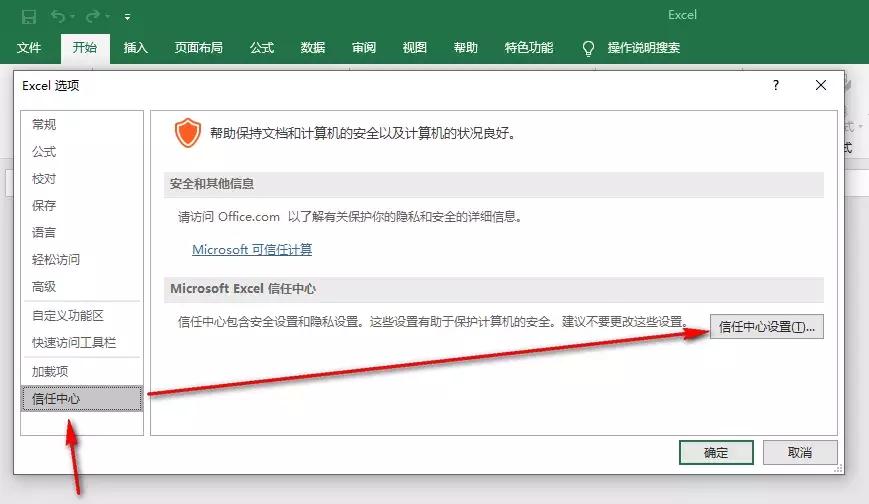869x504 pixels.
Task: Select 保存 in options sidebar
Action: 81,205
